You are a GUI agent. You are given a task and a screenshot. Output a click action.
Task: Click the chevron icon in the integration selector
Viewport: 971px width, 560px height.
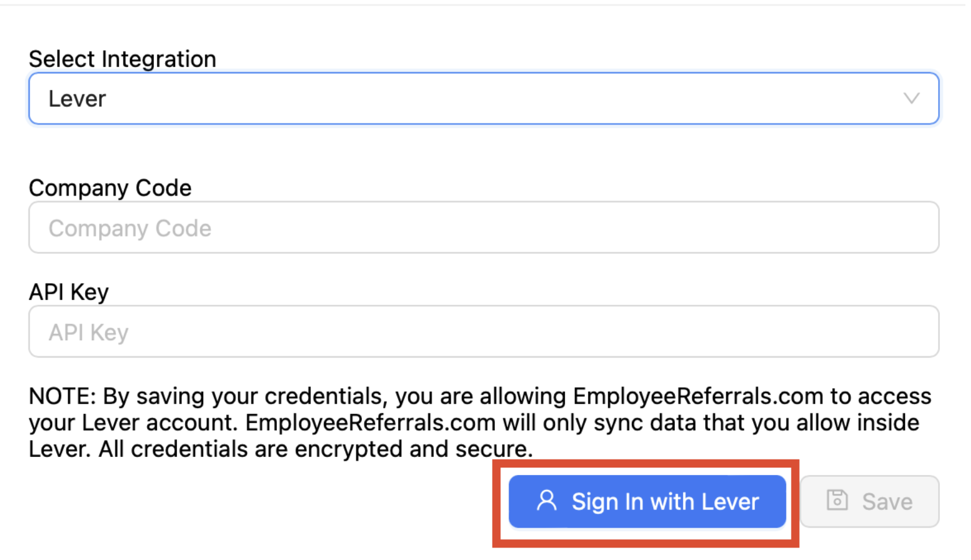[911, 98]
